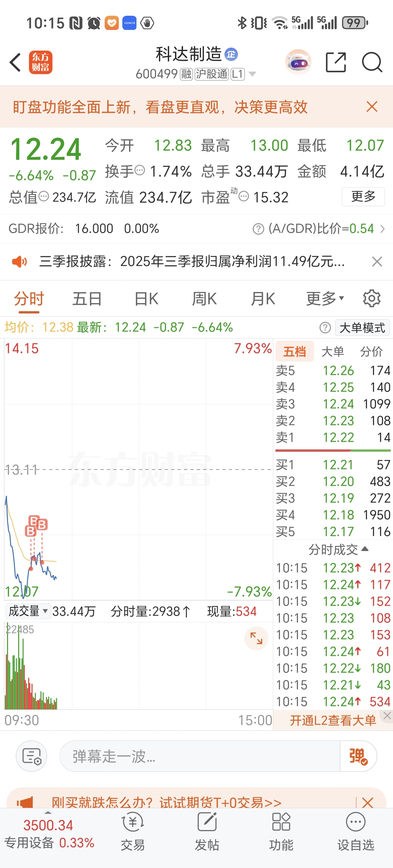Tap the 卖1 price 12.22
The width and height of the screenshot is (393, 868).
pos(338,437)
